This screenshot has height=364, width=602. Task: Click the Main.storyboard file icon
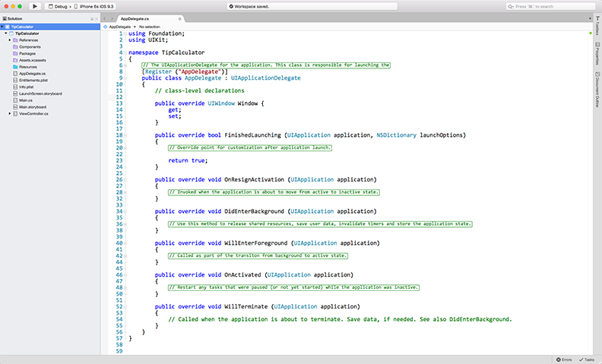click(15, 107)
